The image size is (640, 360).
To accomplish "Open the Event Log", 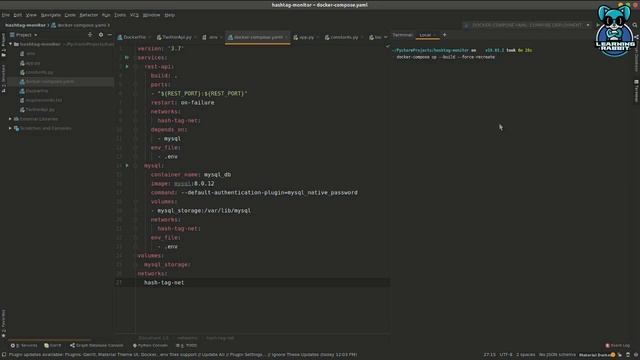I will tap(618, 345).
